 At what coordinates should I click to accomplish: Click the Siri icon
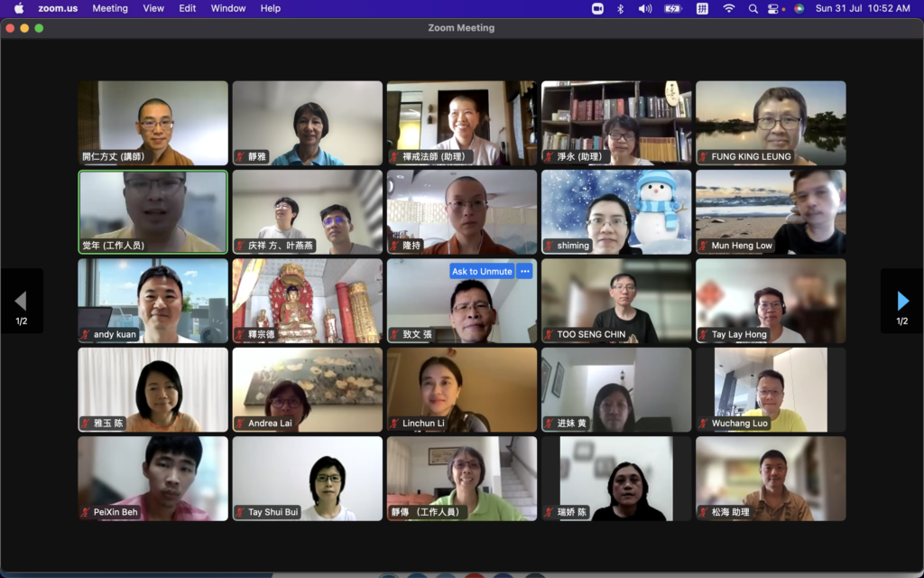point(799,8)
